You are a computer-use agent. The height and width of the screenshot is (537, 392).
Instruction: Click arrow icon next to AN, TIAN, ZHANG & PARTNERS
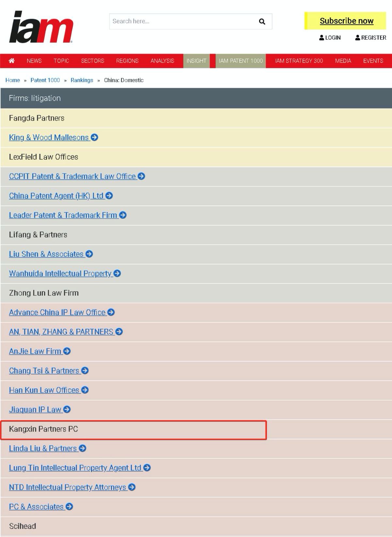pos(119,332)
